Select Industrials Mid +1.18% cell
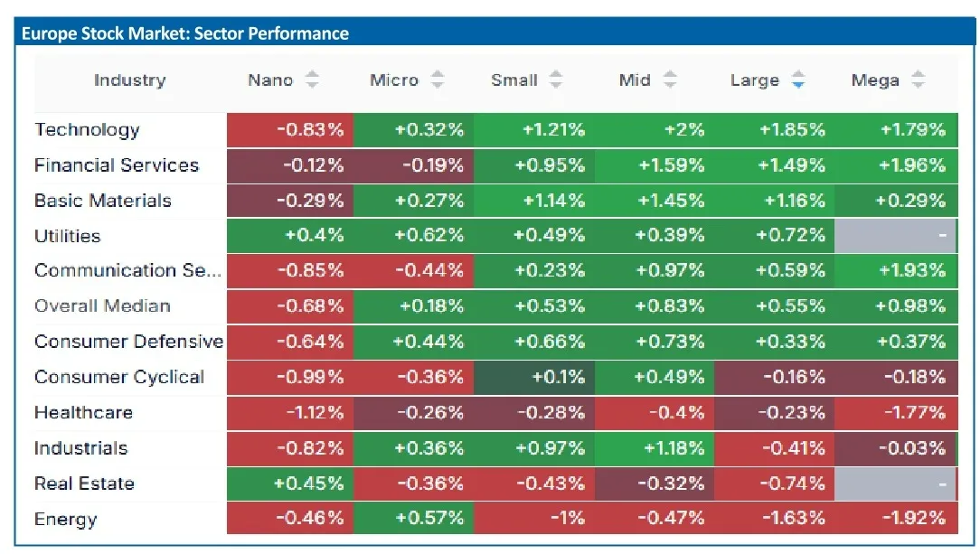Screen dimensions: 980x554 pyautogui.click(x=654, y=448)
